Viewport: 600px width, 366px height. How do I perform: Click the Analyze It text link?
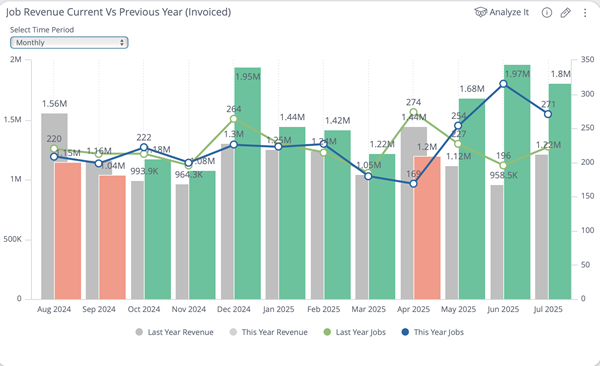509,12
